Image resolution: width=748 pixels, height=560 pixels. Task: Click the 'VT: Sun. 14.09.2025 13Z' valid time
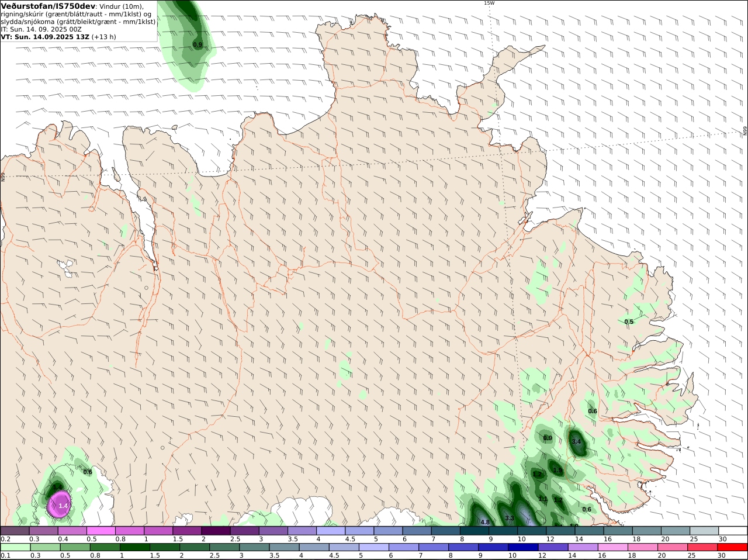point(45,36)
